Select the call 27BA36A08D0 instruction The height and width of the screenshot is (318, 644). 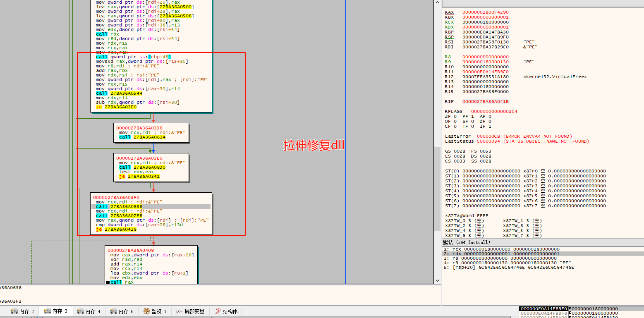pos(142,167)
